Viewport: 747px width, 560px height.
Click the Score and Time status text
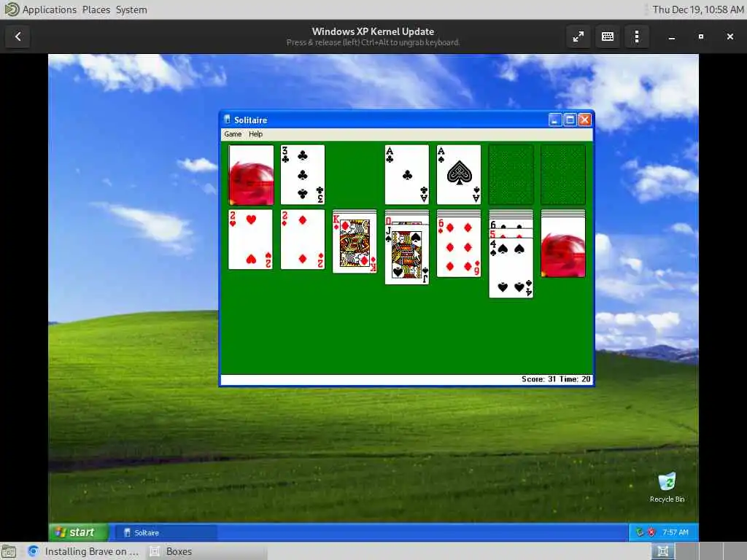coord(556,379)
